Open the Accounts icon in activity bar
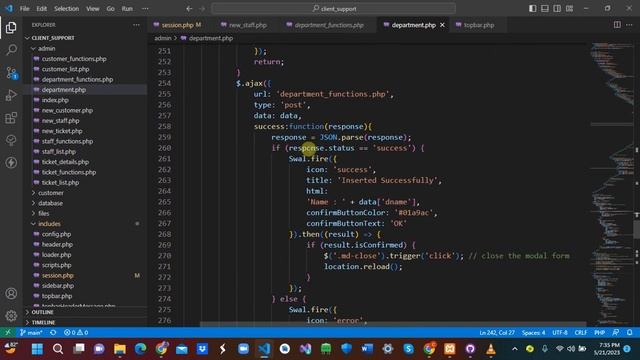Screen dimensions: 640x360 [x=11, y=293]
